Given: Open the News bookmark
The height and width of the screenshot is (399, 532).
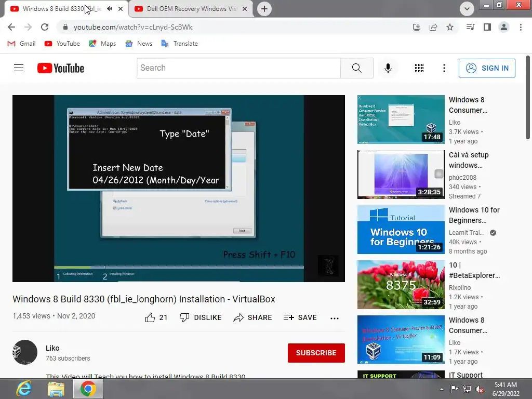Looking at the screenshot, I should coord(139,44).
